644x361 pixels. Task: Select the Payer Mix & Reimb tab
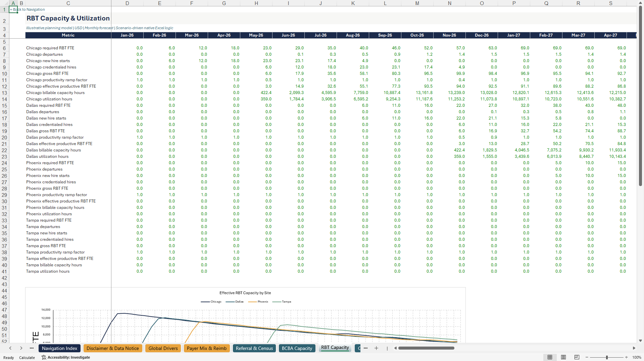click(x=207, y=348)
